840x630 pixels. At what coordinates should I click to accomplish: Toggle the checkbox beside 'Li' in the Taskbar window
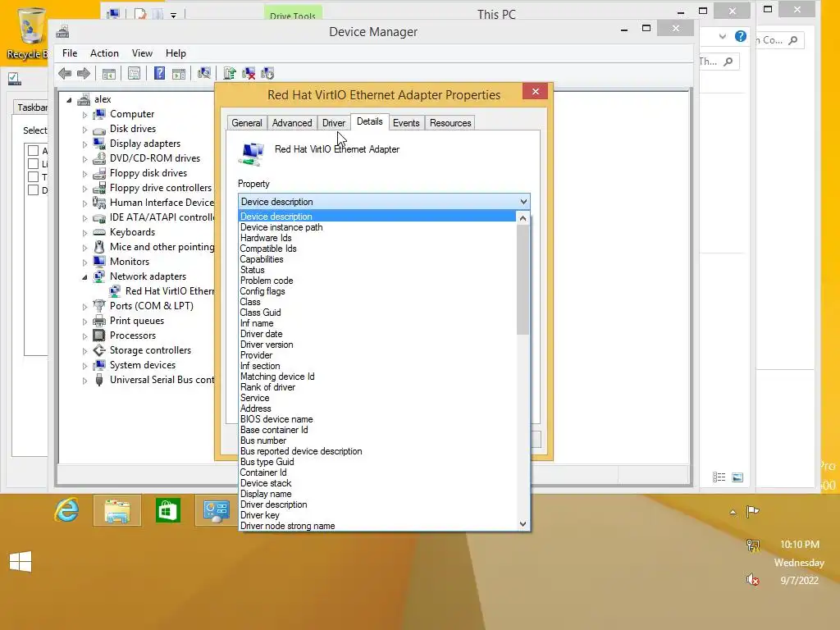(33, 163)
